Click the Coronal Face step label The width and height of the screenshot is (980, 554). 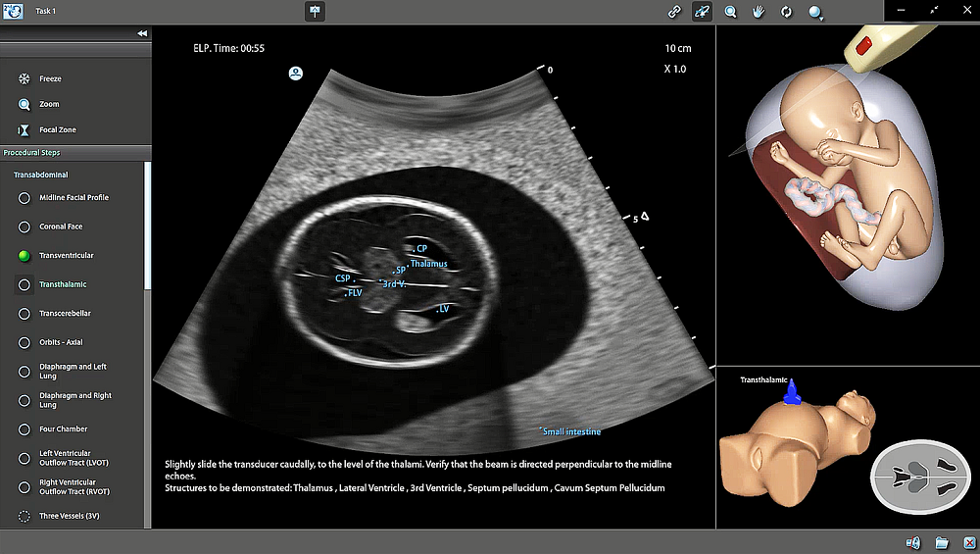tap(61, 227)
